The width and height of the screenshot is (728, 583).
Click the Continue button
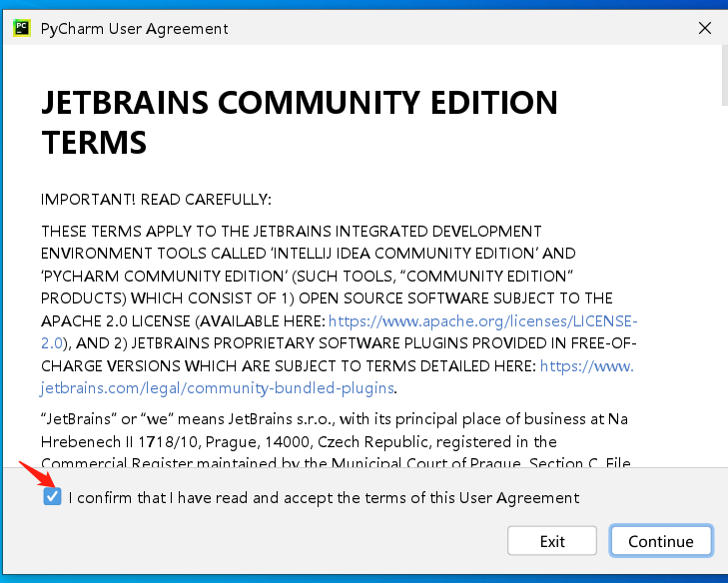pos(661,541)
